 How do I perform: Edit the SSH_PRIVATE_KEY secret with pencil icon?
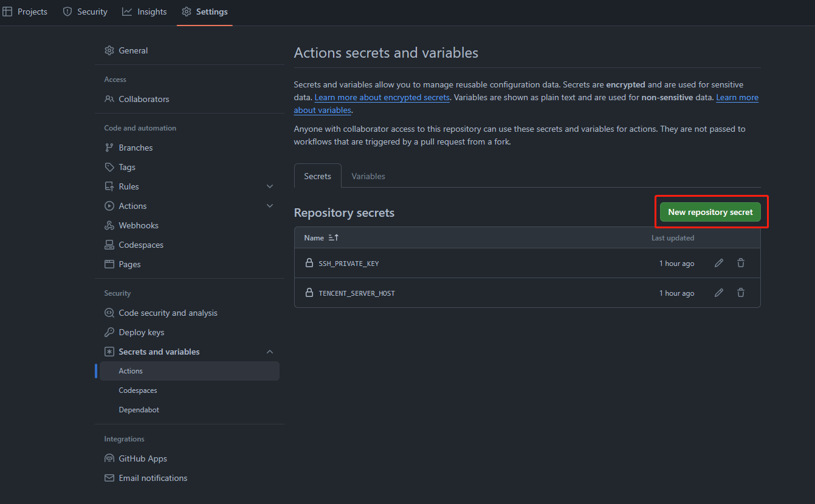(x=719, y=263)
